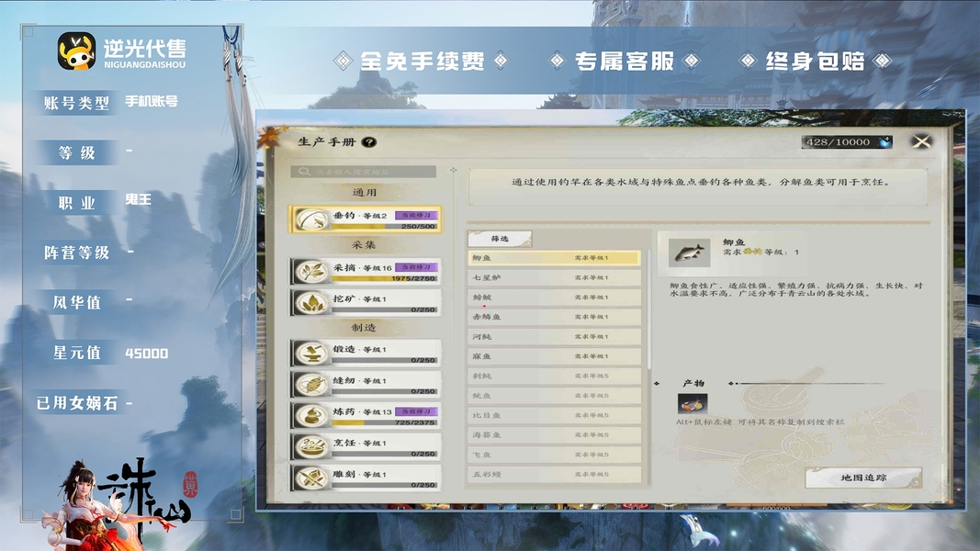Select the 炼药 alchemy gourd icon
Screen dimensions: 980x551
[310, 415]
